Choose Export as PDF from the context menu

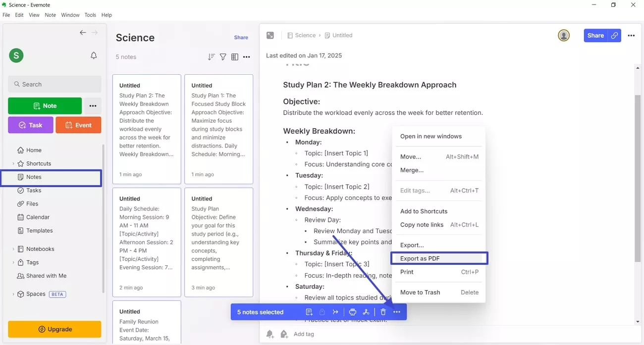(439, 258)
